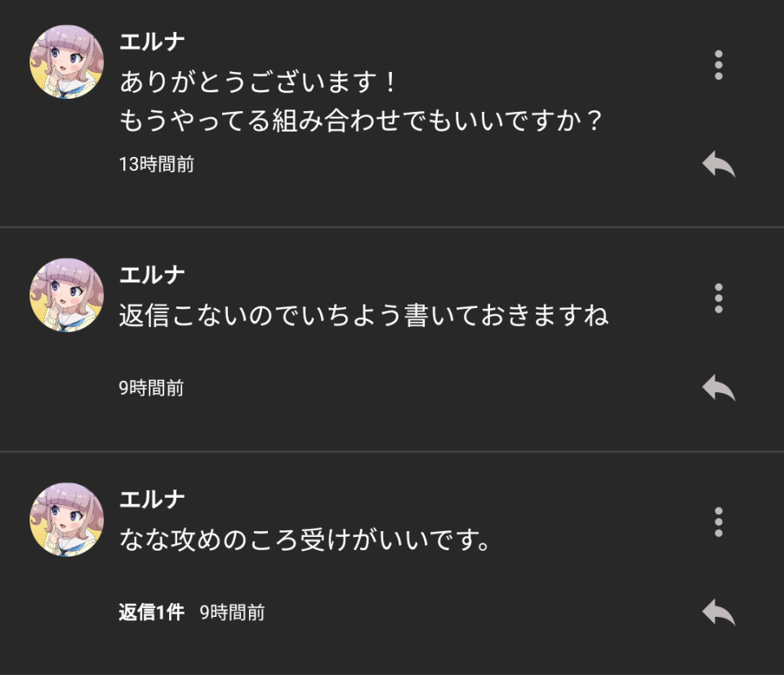This screenshot has height=675, width=784.
Task: Click 9時間前 timestamp beside 返信1件
Action: [x=232, y=612]
